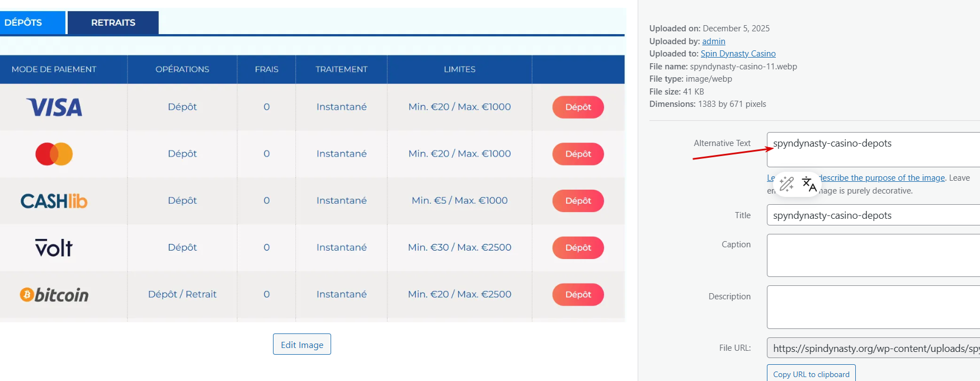Open the admin uploader link
Screen dimensions: 980x381
713,41
